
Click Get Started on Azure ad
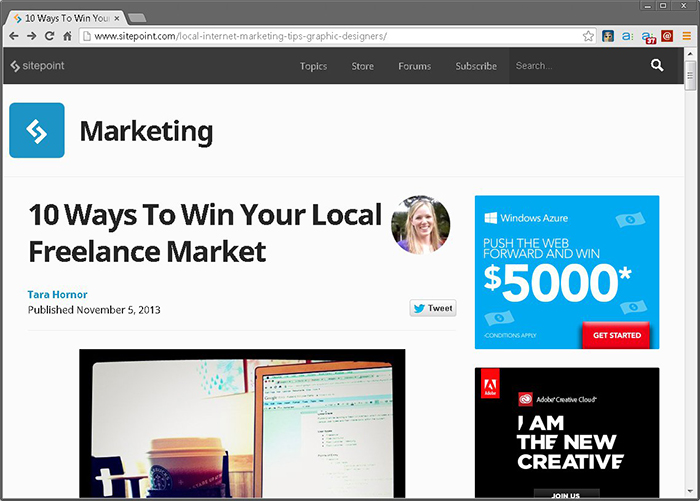[616, 335]
